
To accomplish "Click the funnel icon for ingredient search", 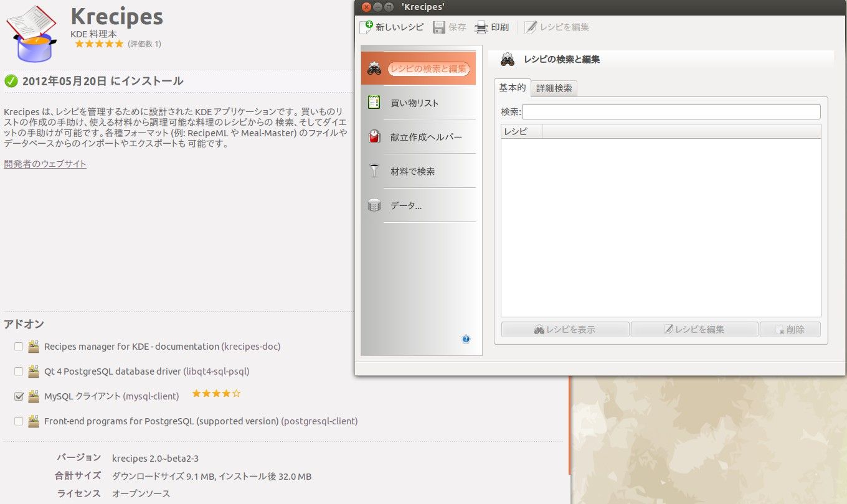I will click(374, 171).
